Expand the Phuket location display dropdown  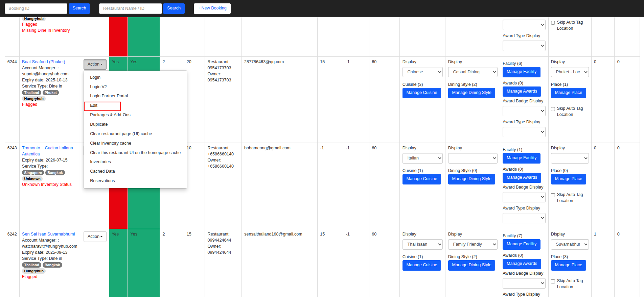coord(570,72)
